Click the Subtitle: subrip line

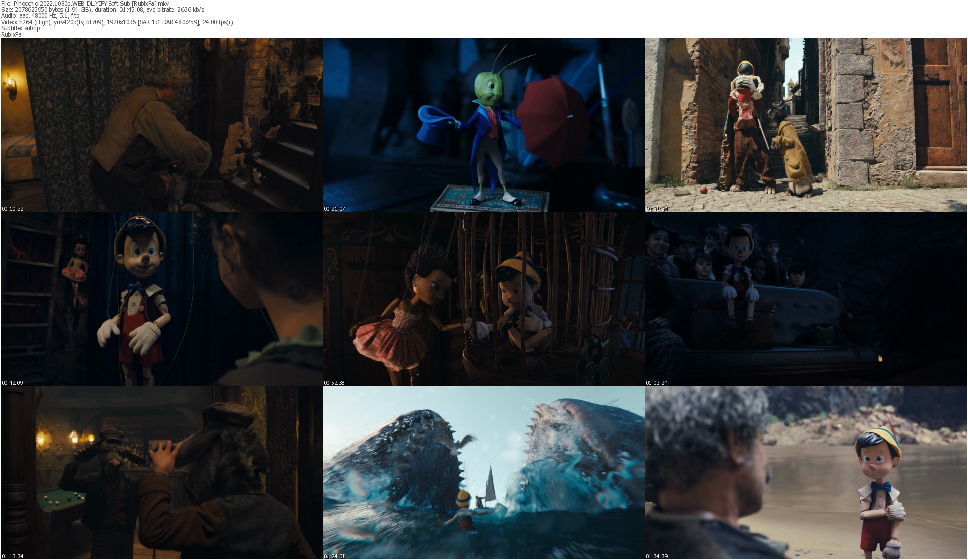(20, 28)
